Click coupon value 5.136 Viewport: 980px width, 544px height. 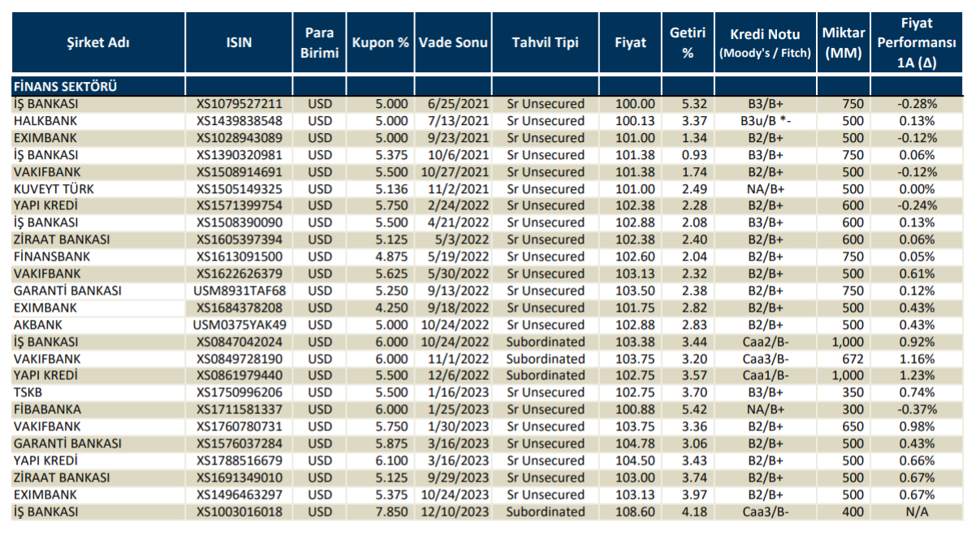pyautogui.click(x=391, y=189)
